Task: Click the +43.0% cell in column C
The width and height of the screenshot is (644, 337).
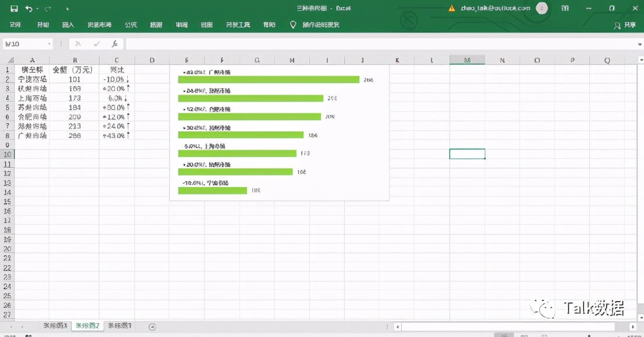Action: click(117, 135)
